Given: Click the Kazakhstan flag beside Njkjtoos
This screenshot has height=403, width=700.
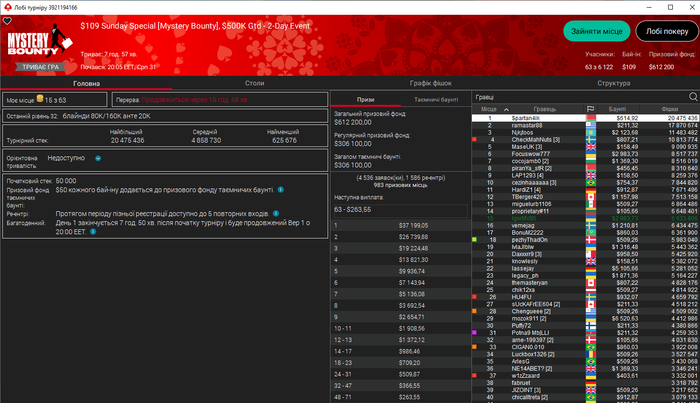Looking at the screenshot, I should pyautogui.click(x=591, y=133).
